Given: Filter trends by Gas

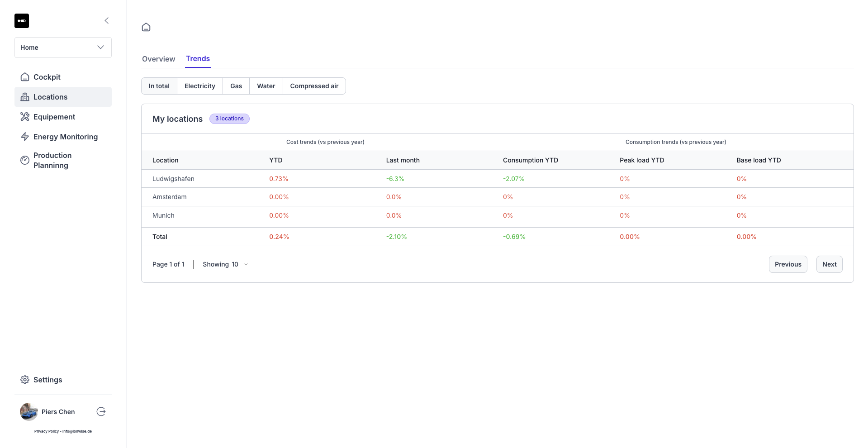Looking at the screenshot, I should [x=236, y=86].
